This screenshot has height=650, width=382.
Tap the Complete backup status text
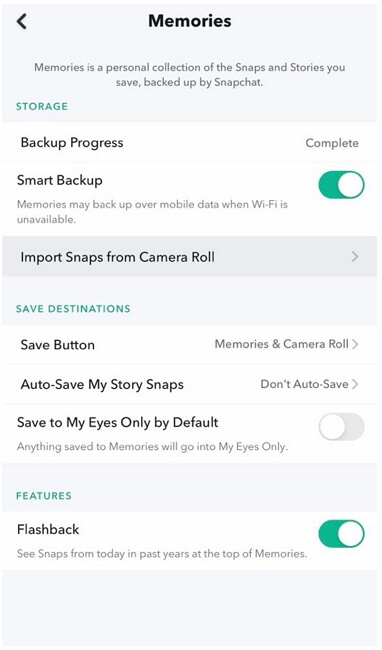(332, 143)
